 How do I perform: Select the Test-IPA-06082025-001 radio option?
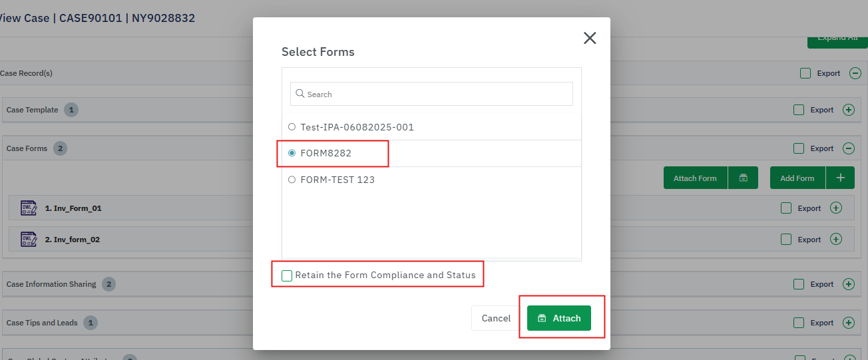(292, 127)
